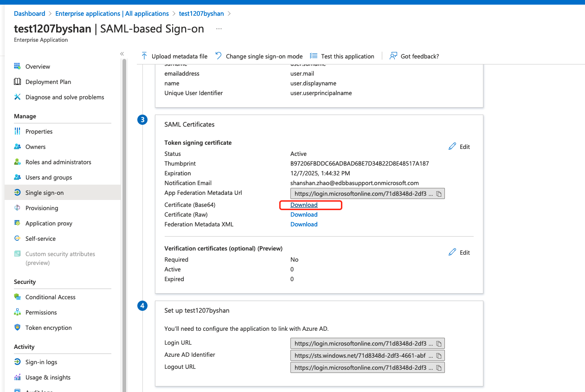Click the Permissions hierarchy icon

(x=17, y=312)
